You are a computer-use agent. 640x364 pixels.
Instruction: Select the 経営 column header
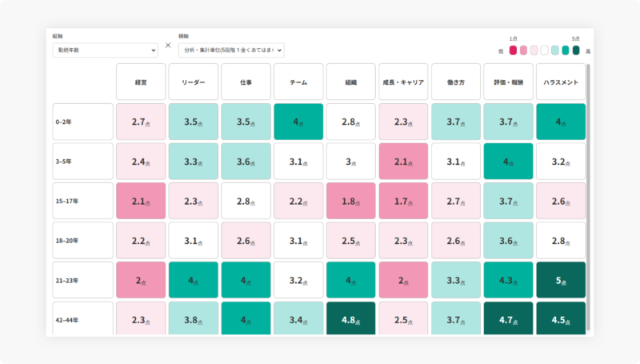pos(141,82)
